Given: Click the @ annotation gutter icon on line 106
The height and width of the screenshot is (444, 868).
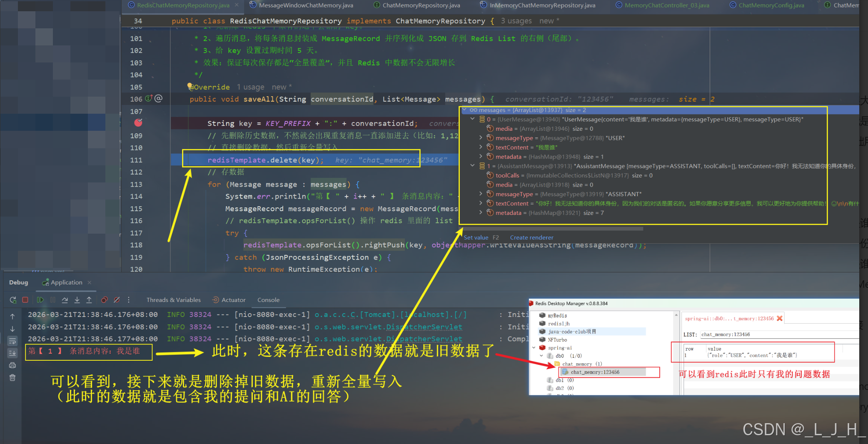Looking at the screenshot, I should tap(158, 99).
